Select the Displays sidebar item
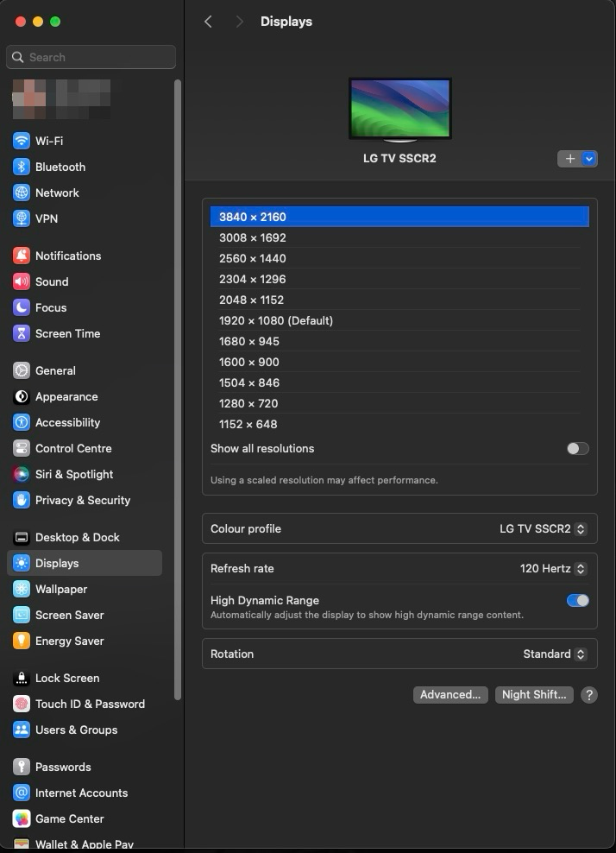 (x=85, y=563)
